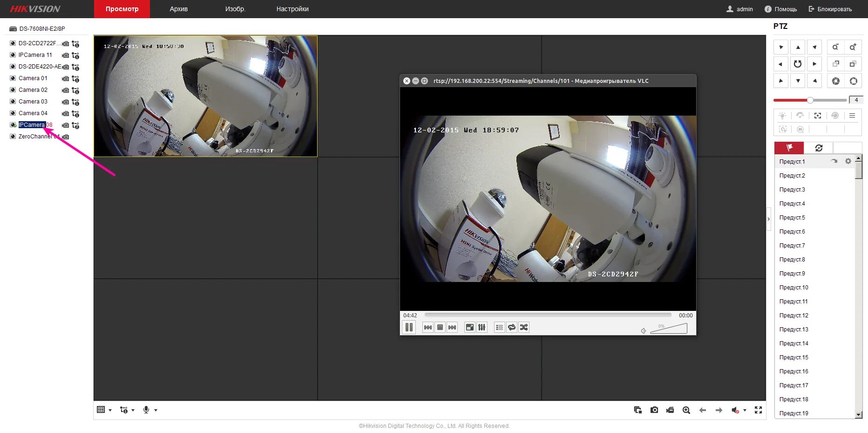This screenshot has height=433, width=868.
Task: Adjust the PTZ speed slider
Action: coord(810,100)
